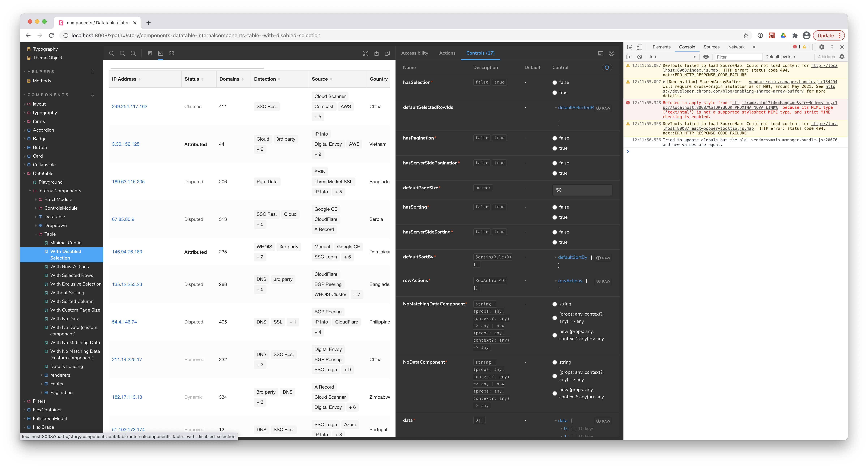
Task: Open the Network tab in DevTools
Action: pos(736,47)
